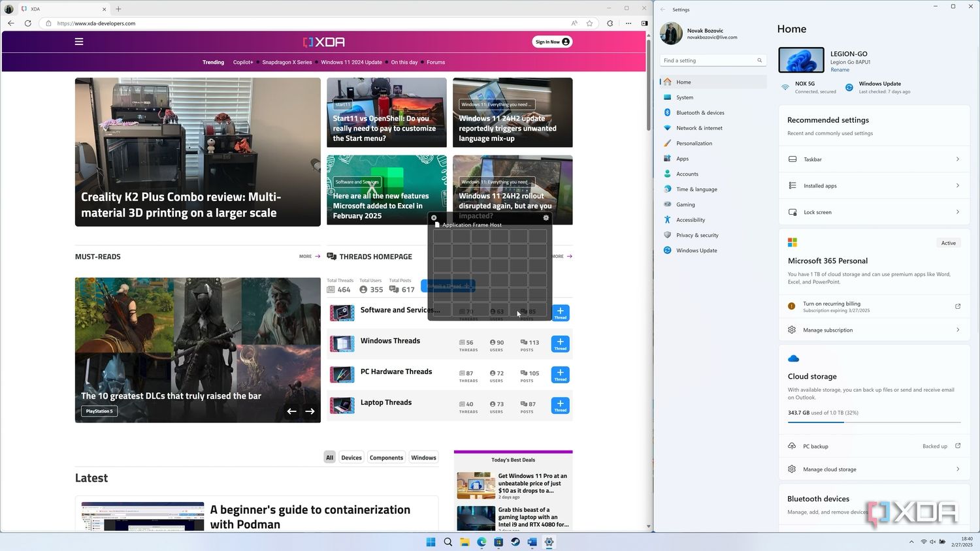This screenshot has width=980, height=551.
Task: Click the Sign In Now button
Action: 552,42
